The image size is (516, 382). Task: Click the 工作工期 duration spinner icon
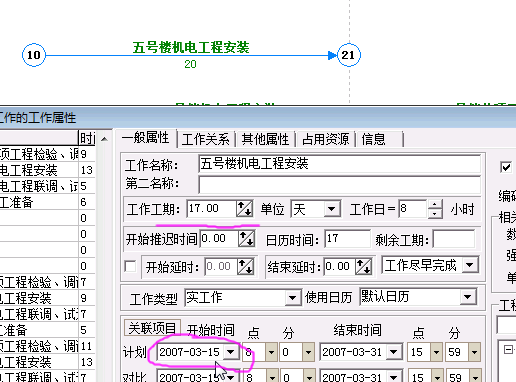click(244, 209)
